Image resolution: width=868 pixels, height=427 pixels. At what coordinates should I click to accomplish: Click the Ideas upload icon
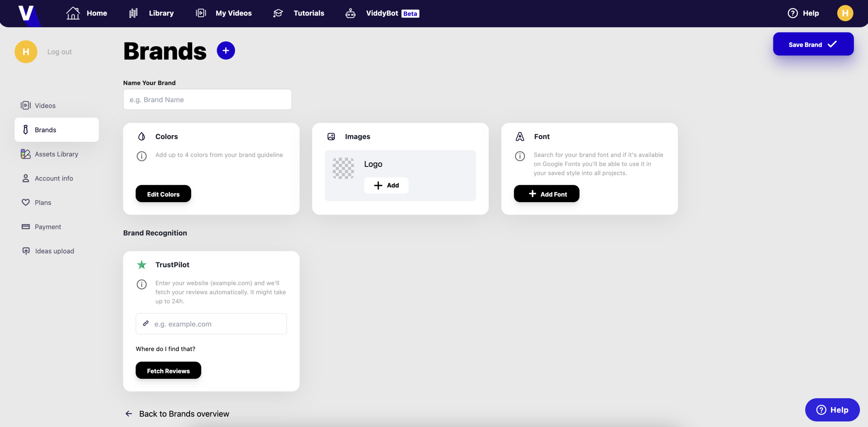[26, 251]
